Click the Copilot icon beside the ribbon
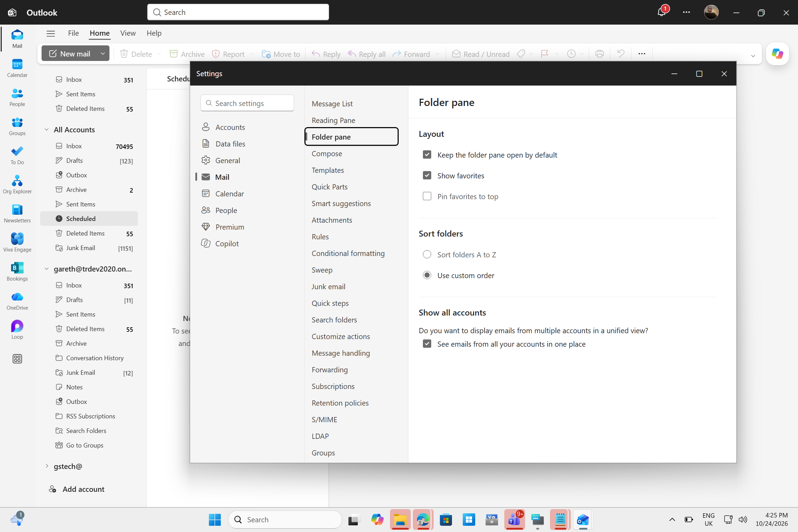This screenshot has width=798, height=532. (x=777, y=54)
